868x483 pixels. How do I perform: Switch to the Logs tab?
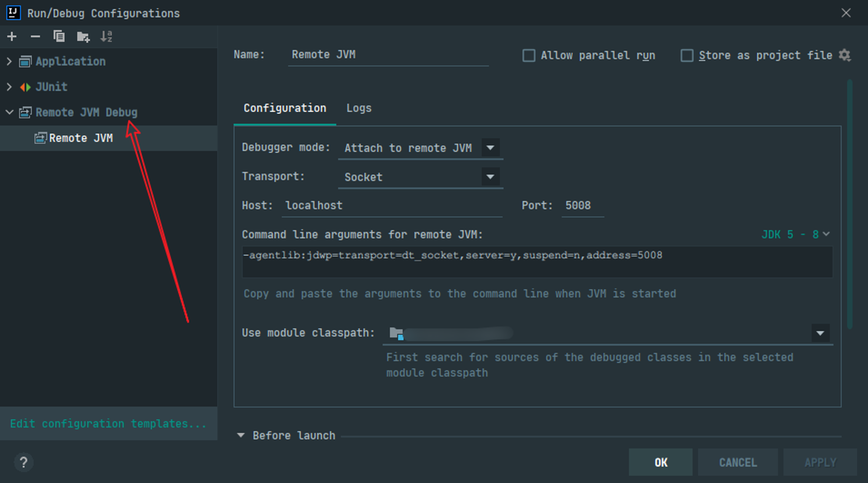(359, 108)
